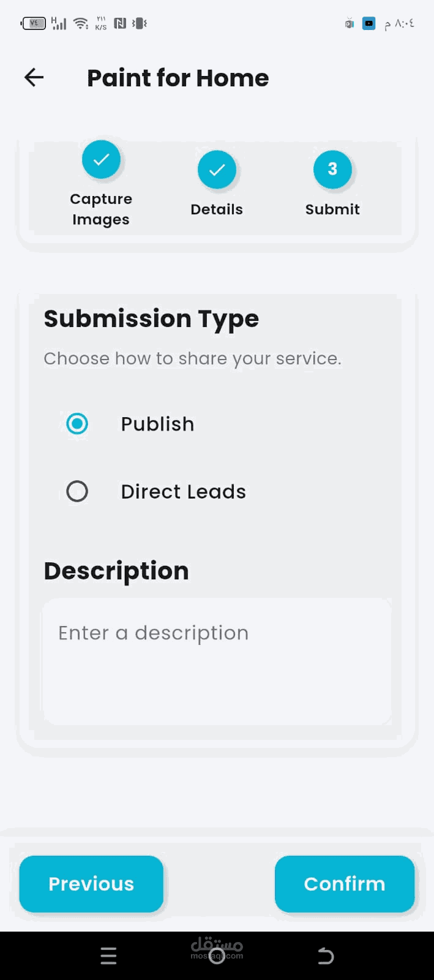Tap the blue screen recorder status icon
This screenshot has height=980, width=434.
[369, 23]
